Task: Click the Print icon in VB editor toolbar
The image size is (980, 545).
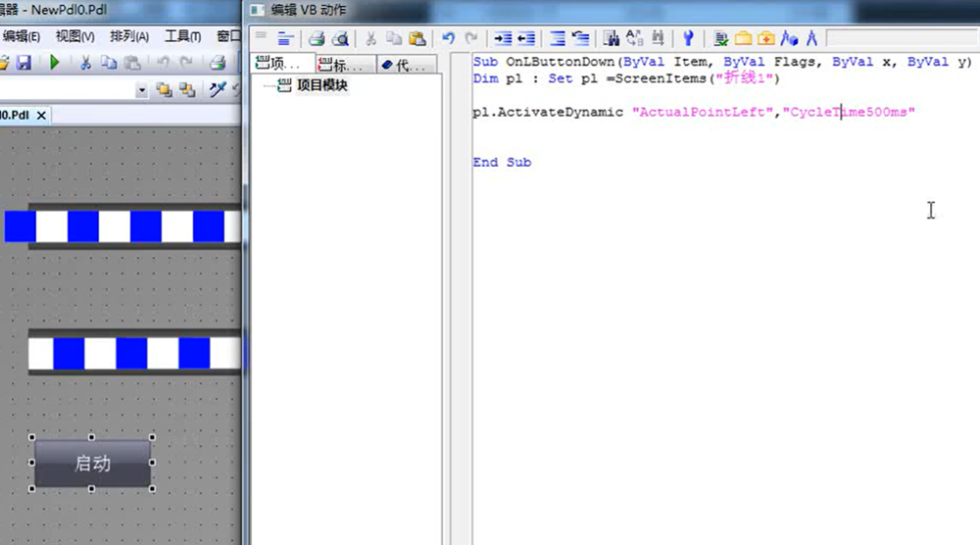Action: coord(317,39)
